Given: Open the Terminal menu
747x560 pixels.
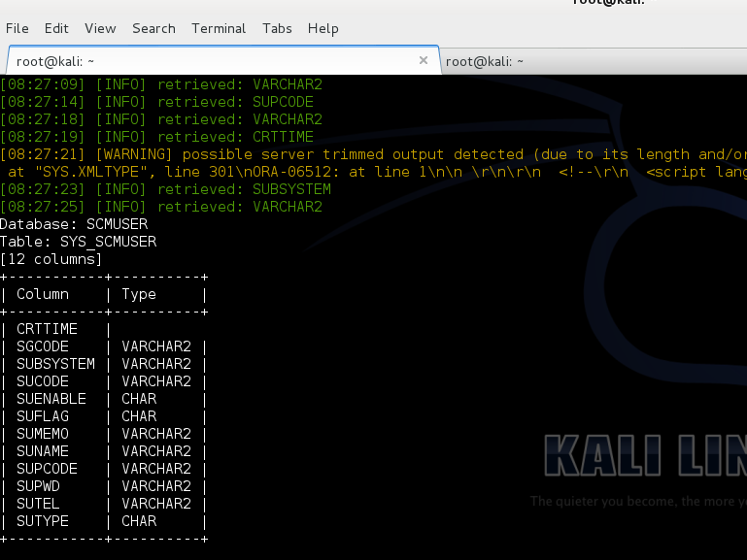Looking at the screenshot, I should pyautogui.click(x=219, y=28).
